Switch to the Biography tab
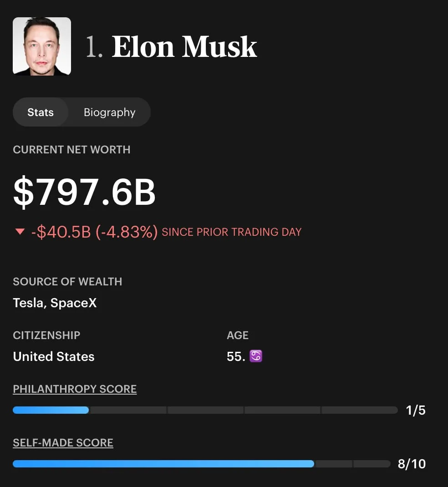This screenshot has height=487, width=448. [x=109, y=112]
